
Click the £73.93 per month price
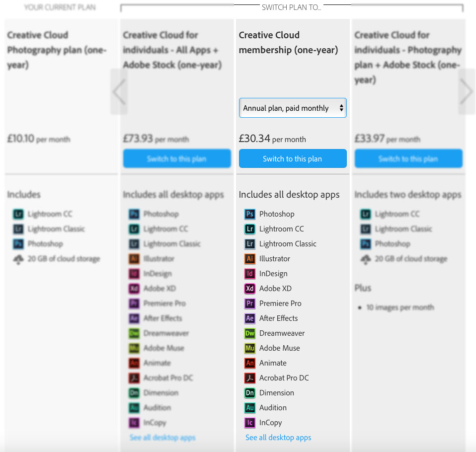pos(156,139)
